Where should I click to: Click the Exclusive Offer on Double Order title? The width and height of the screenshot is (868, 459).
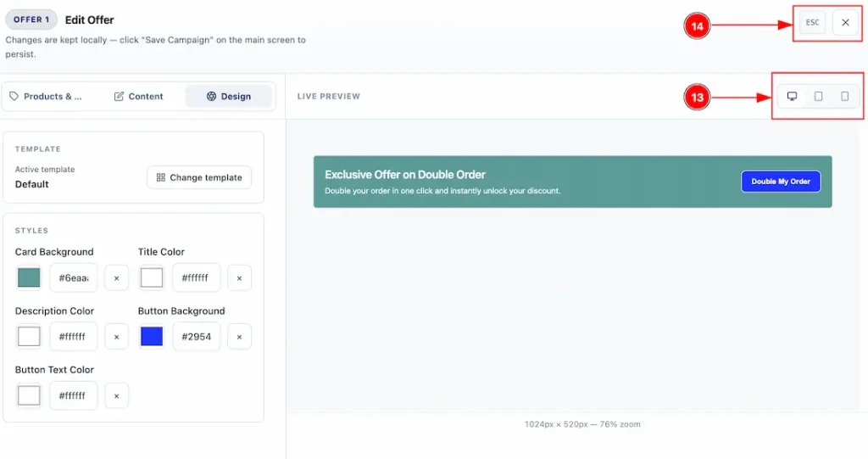tap(404, 175)
